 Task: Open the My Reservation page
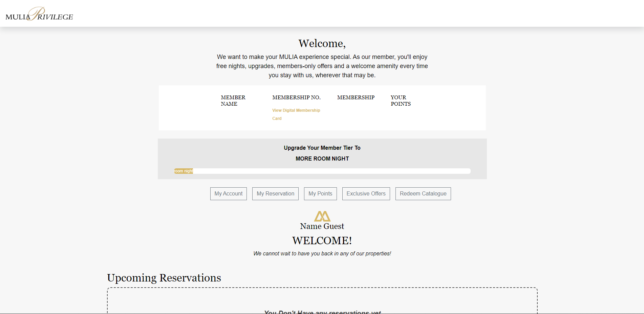coord(275,193)
